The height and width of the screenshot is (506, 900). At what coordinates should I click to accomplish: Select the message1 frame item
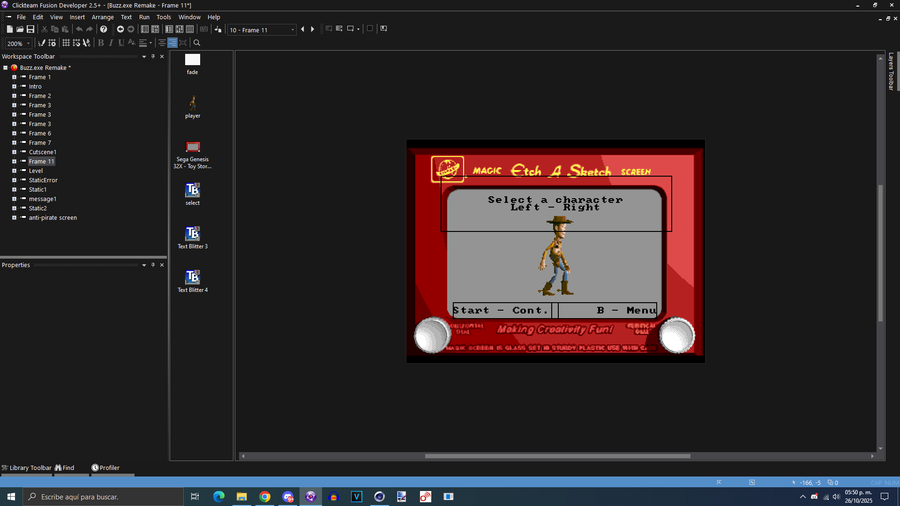click(x=42, y=198)
